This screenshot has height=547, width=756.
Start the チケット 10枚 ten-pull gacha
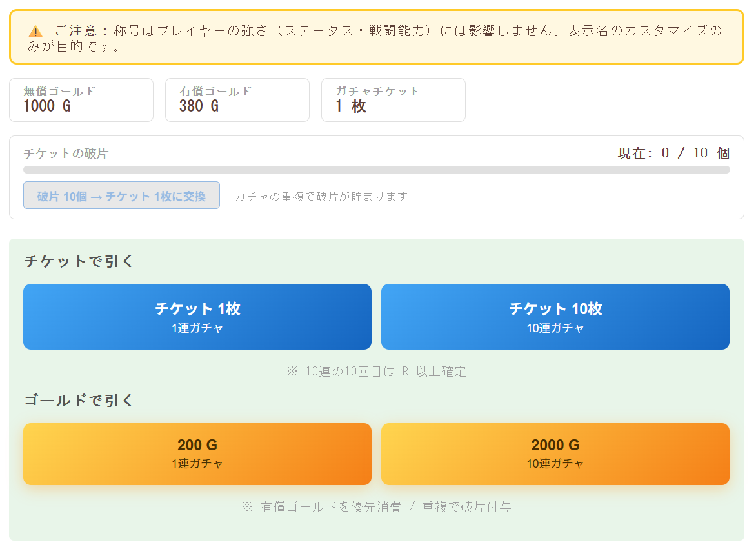pyautogui.click(x=555, y=316)
